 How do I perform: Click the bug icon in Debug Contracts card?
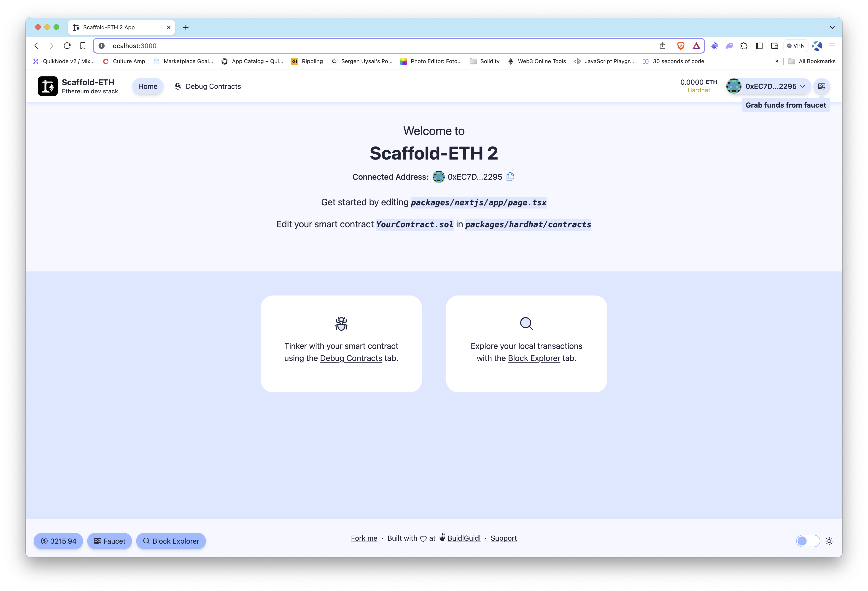(341, 323)
